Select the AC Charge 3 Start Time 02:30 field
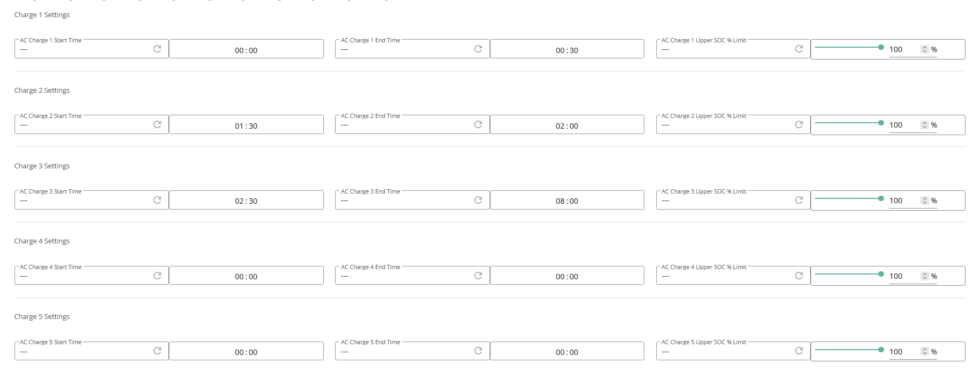 pyautogui.click(x=246, y=200)
